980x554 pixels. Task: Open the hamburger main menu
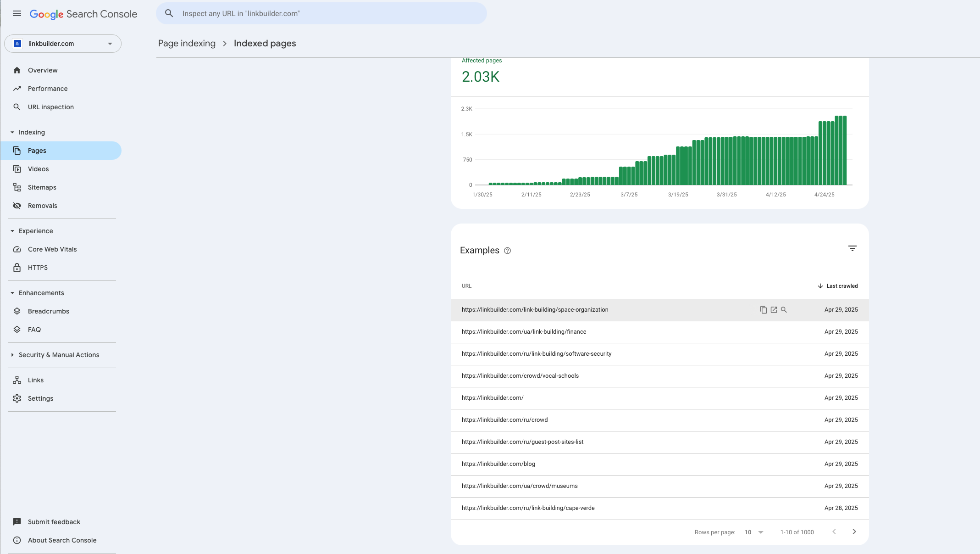17,14
